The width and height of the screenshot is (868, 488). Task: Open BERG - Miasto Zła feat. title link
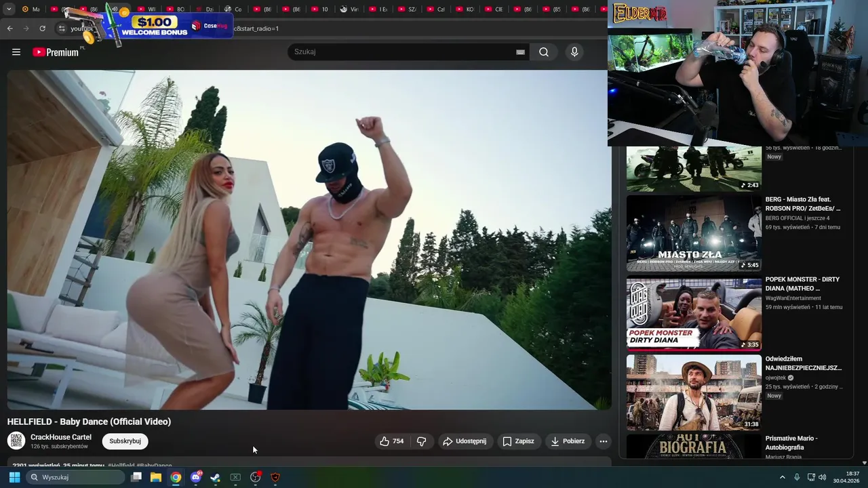[803, 204]
